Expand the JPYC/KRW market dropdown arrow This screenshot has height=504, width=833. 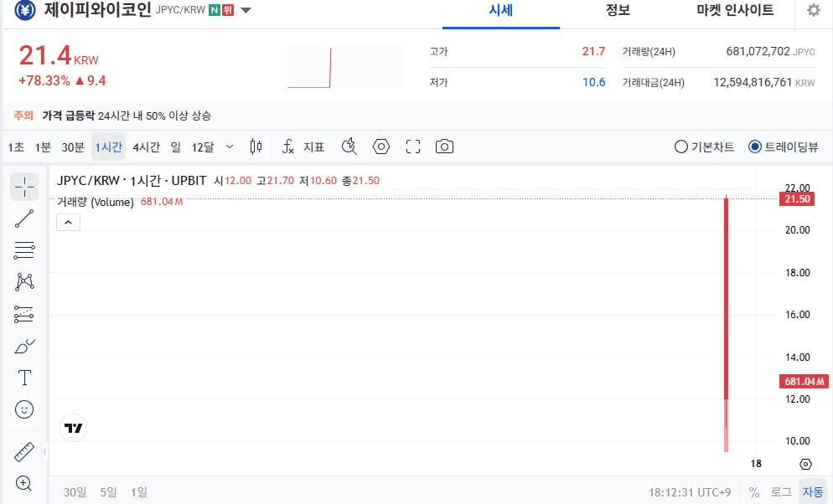click(x=246, y=10)
